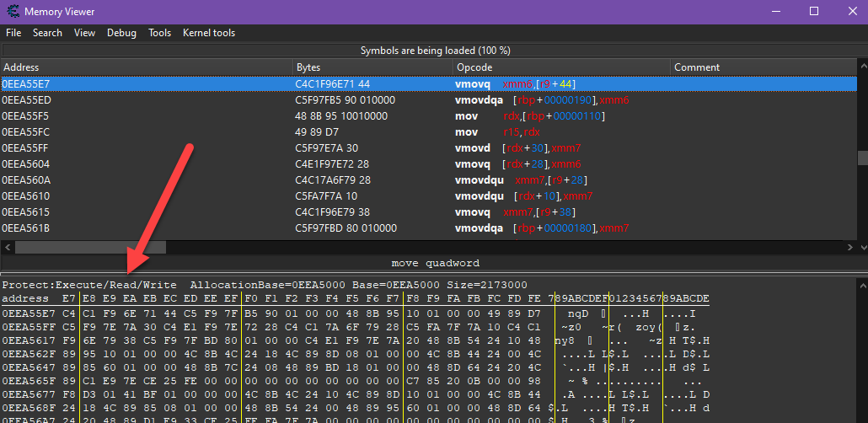This screenshot has width=868, height=423.
Task: Select disassembler row at address 0EEA55F5
Action: (x=428, y=116)
